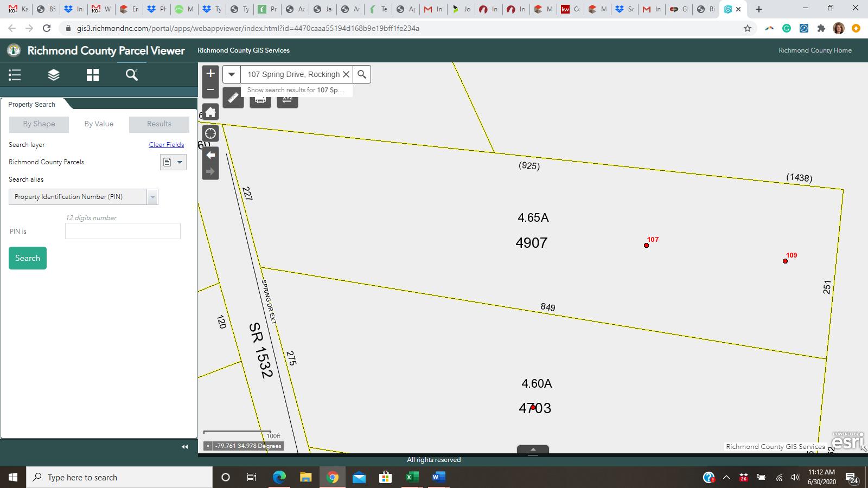
Task: Open search source dropdown arrow
Action: (232, 74)
